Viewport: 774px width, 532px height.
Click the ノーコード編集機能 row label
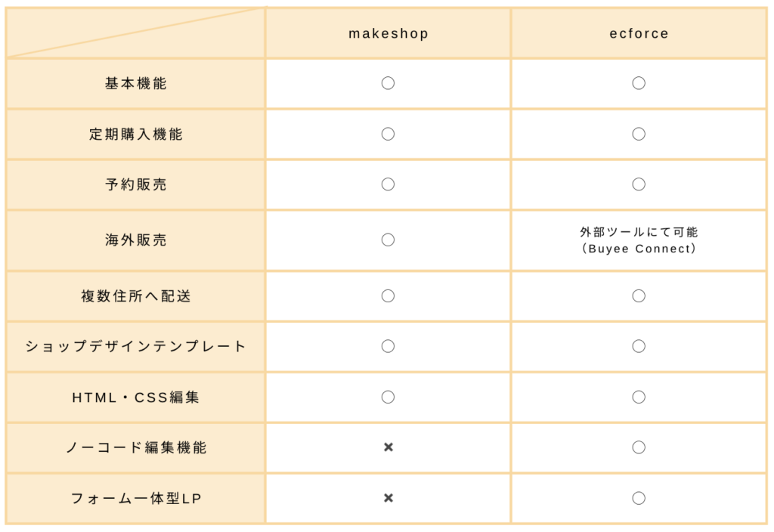coord(136,447)
